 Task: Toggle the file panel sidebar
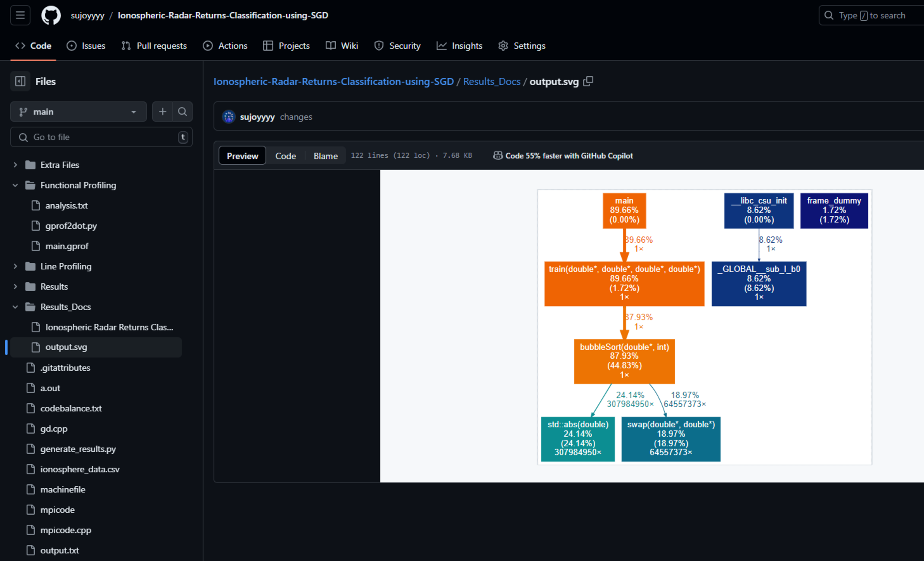tap(20, 81)
